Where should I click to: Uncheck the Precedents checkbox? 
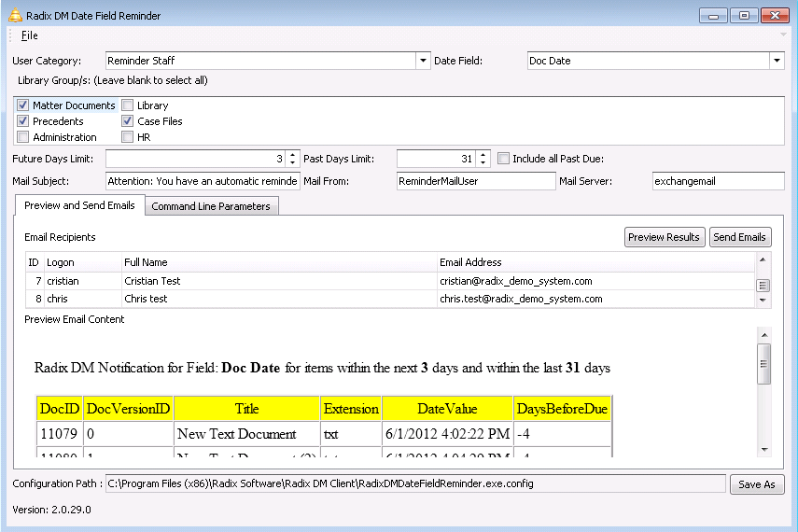click(23, 121)
